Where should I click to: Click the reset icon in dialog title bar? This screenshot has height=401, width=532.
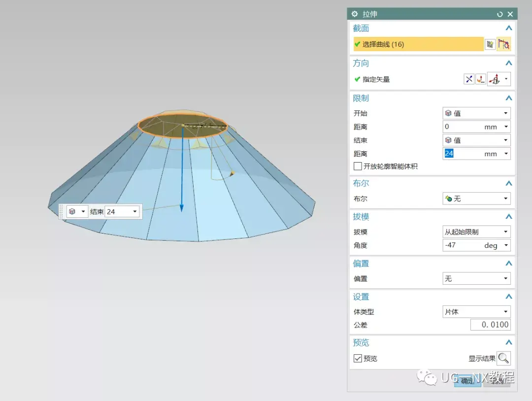pyautogui.click(x=500, y=14)
